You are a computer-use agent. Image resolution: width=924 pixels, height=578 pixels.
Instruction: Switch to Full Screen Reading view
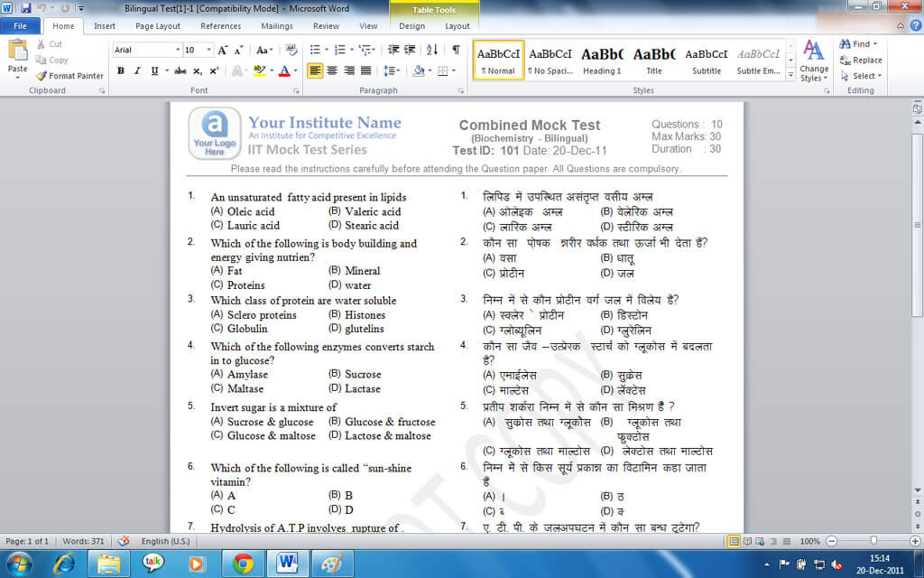[746, 541]
